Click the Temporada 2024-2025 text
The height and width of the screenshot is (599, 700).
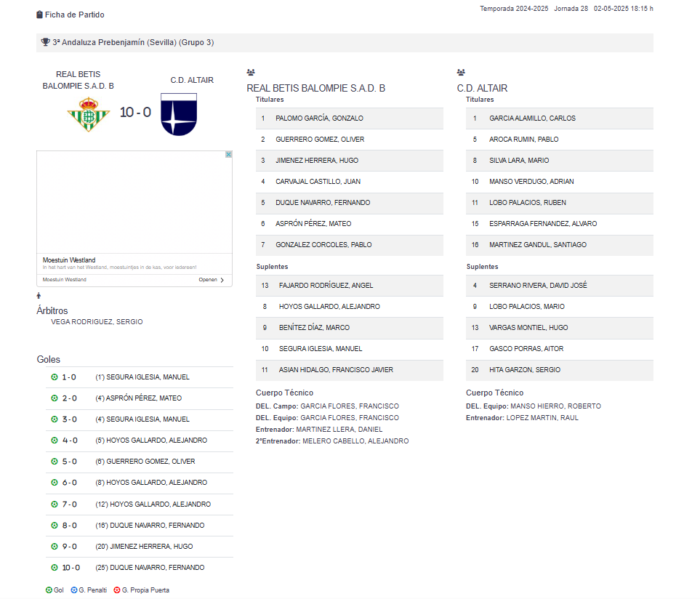point(514,9)
